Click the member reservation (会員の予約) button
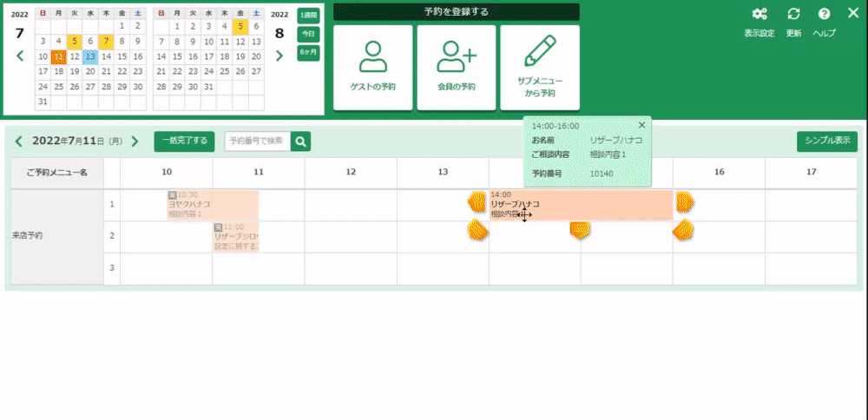 click(x=457, y=68)
